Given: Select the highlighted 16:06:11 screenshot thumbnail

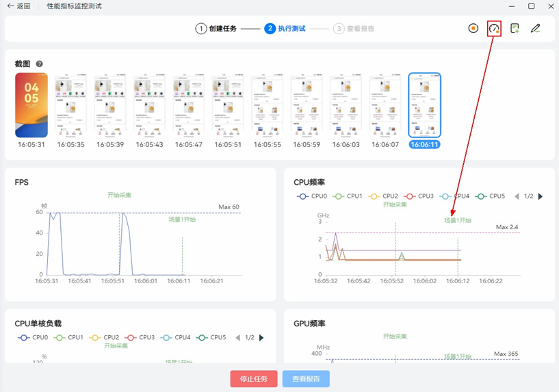Looking at the screenshot, I should (x=425, y=105).
